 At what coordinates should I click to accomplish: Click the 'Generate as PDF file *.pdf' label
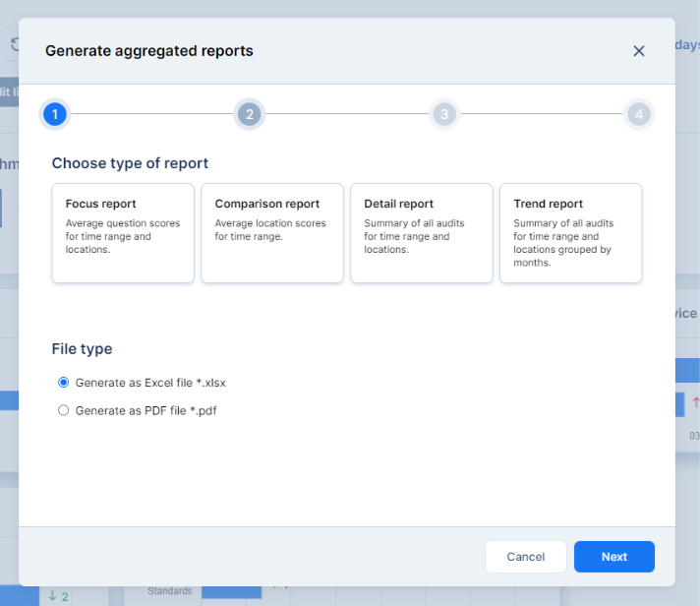(x=146, y=411)
